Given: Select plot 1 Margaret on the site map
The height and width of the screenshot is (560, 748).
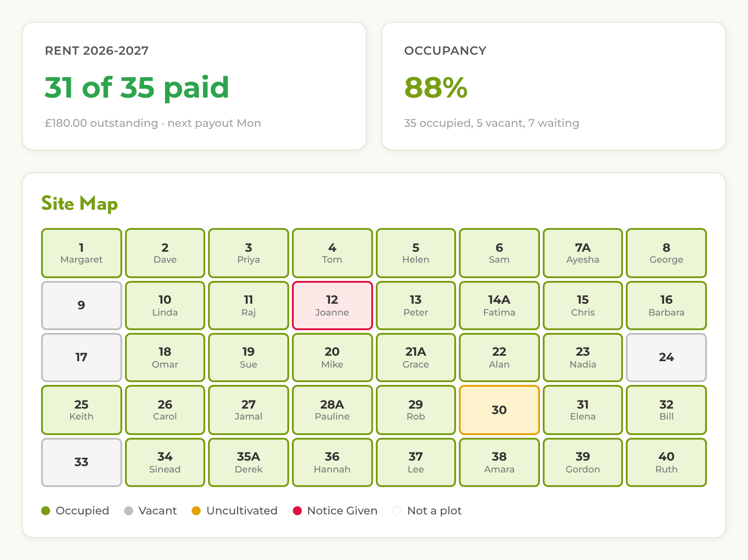Looking at the screenshot, I should pyautogui.click(x=81, y=253).
